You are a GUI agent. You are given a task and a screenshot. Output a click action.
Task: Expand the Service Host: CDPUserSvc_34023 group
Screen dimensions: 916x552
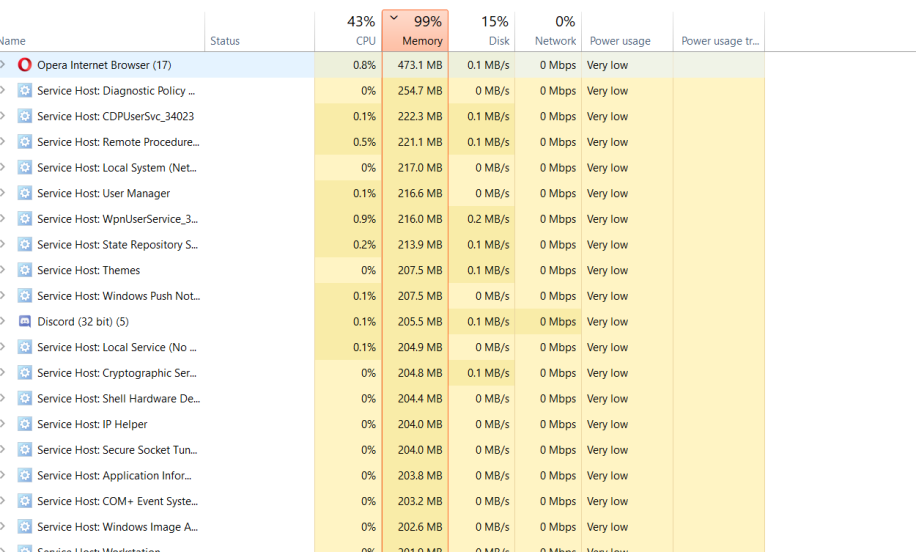[2, 116]
